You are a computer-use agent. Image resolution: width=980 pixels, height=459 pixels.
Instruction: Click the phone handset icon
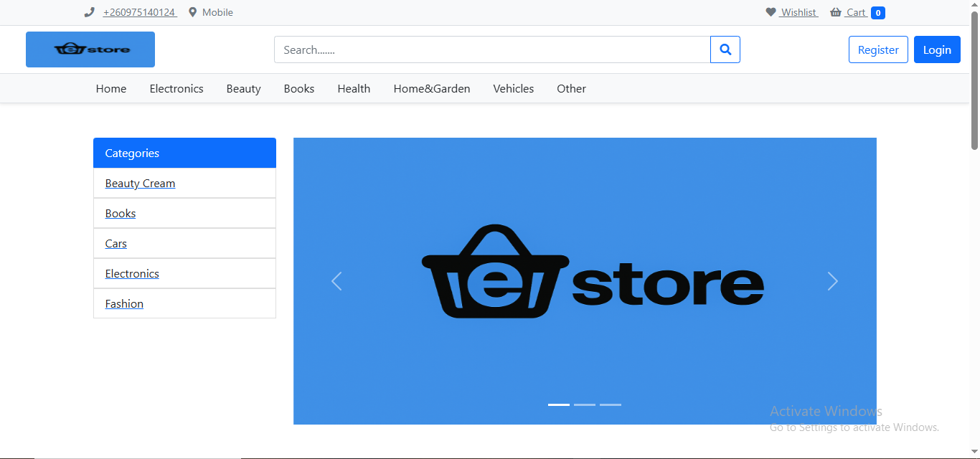pos(88,11)
